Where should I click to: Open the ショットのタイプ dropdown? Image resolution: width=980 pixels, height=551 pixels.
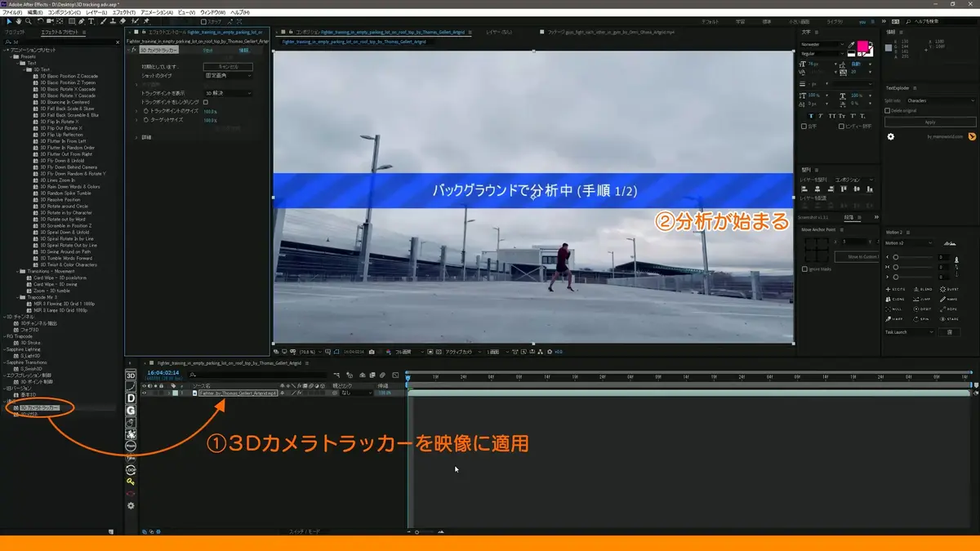click(228, 75)
